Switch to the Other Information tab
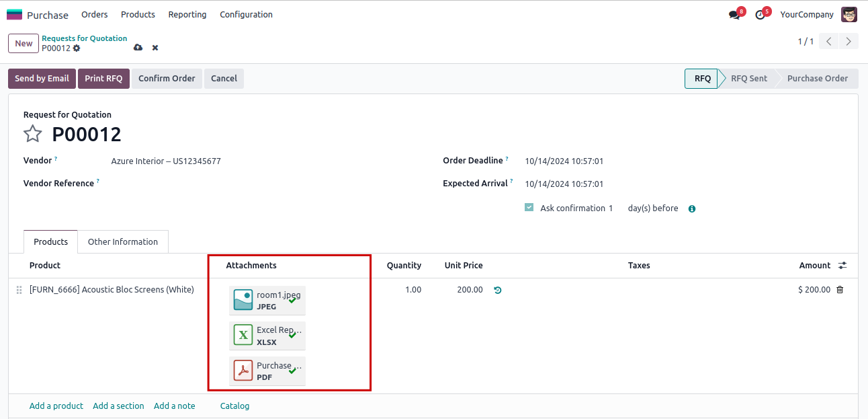 tap(123, 241)
